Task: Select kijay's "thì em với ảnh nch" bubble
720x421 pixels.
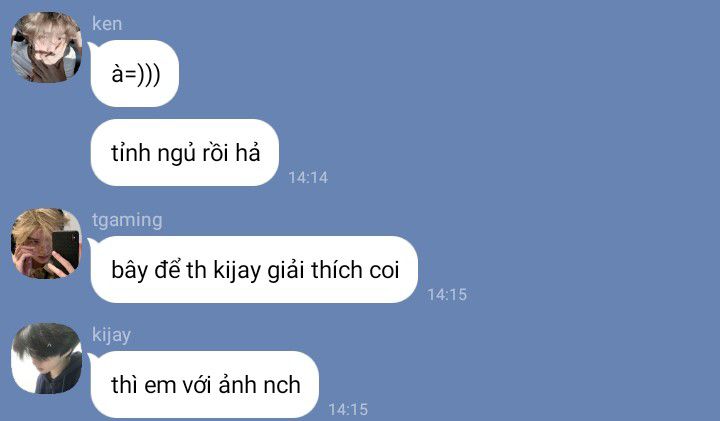Action: [x=205, y=385]
